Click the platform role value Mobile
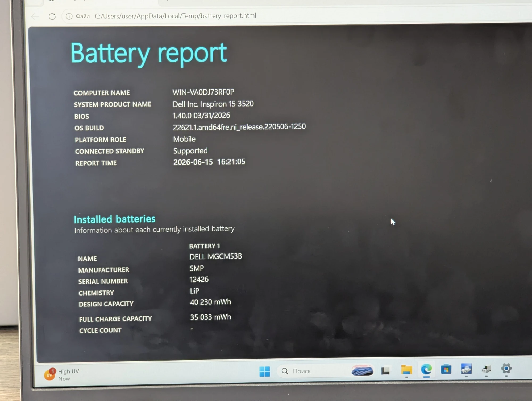The height and width of the screenshot is (401, 532). 184,139
